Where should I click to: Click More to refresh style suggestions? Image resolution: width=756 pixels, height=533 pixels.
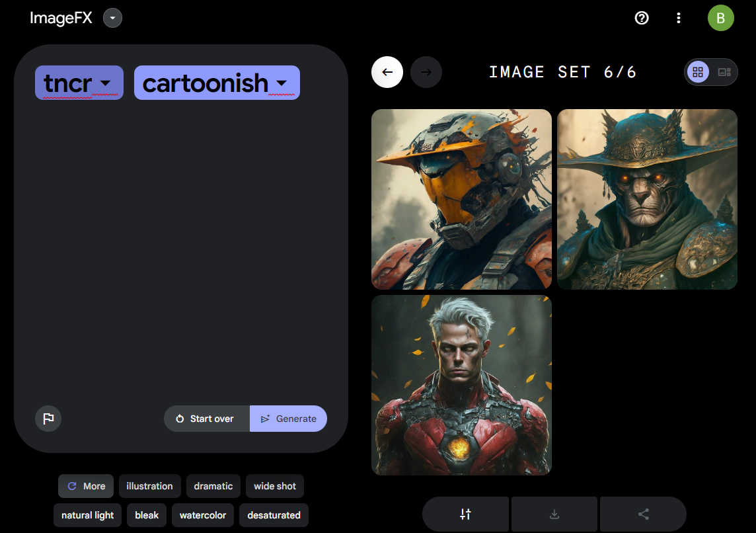pos(86,486)
